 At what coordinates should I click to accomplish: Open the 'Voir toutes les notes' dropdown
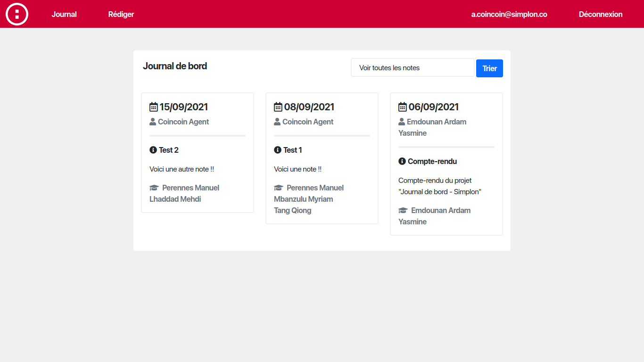click(x=412, y=67)
